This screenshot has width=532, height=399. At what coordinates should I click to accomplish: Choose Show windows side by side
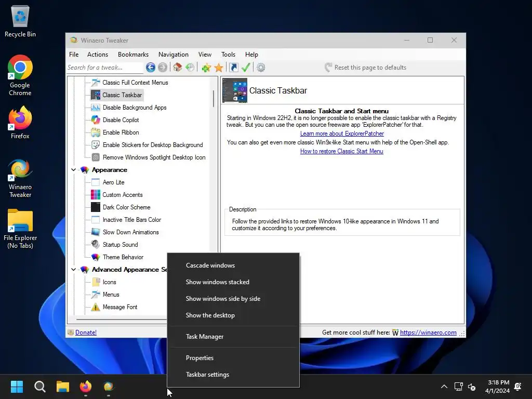click(233, 299)
